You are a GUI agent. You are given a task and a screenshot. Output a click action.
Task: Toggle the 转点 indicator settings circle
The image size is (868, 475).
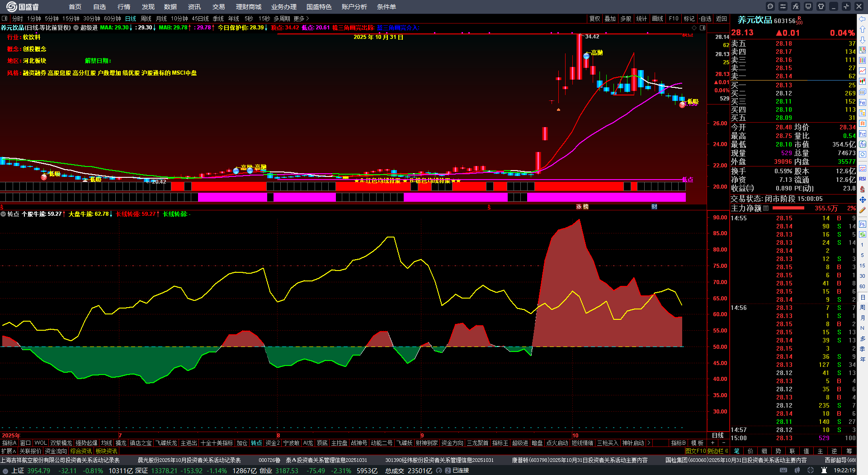click(x=3, y=214)
